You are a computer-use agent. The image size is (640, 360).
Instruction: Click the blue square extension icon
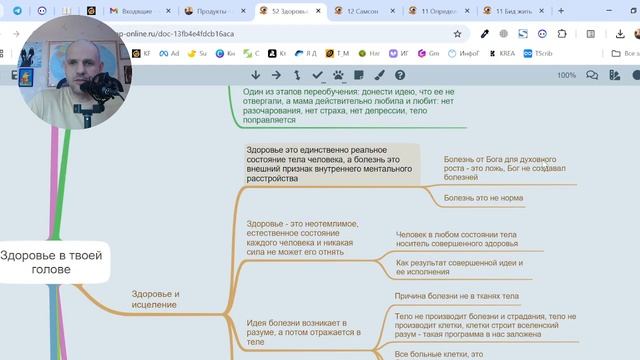coord(523,34)
